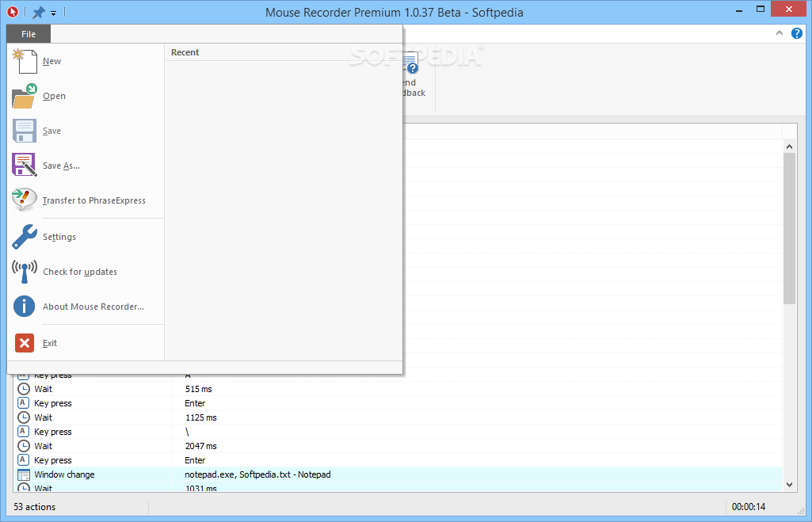Click the '1125 ms' value cell
This screenshot has width=812, height=522.
coord(201,417)
